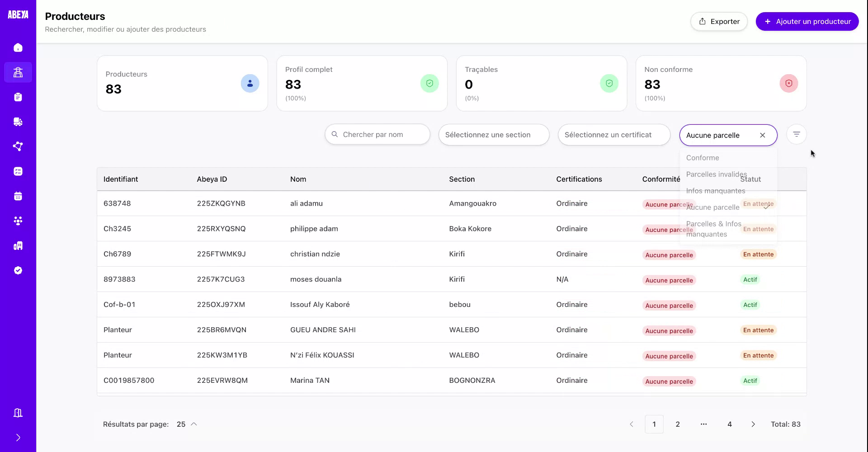Focus the Chercher par nom search field
The width and height of the screenshot is (868, 452).
tap(377, 135)
